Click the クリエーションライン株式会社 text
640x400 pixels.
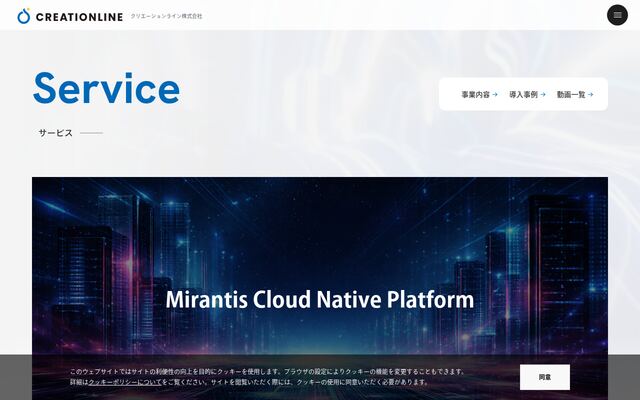click(x=167, y=16)
